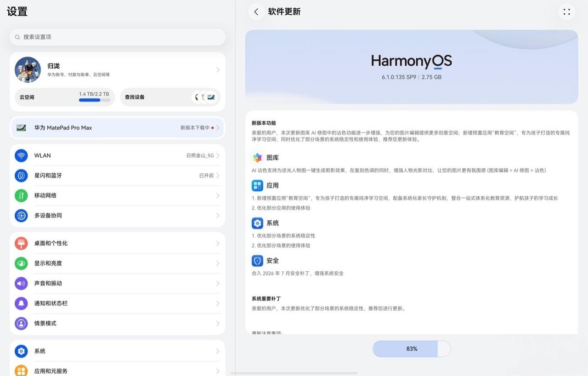Open the 归泷 profile avatar

[x=28, y=70]
